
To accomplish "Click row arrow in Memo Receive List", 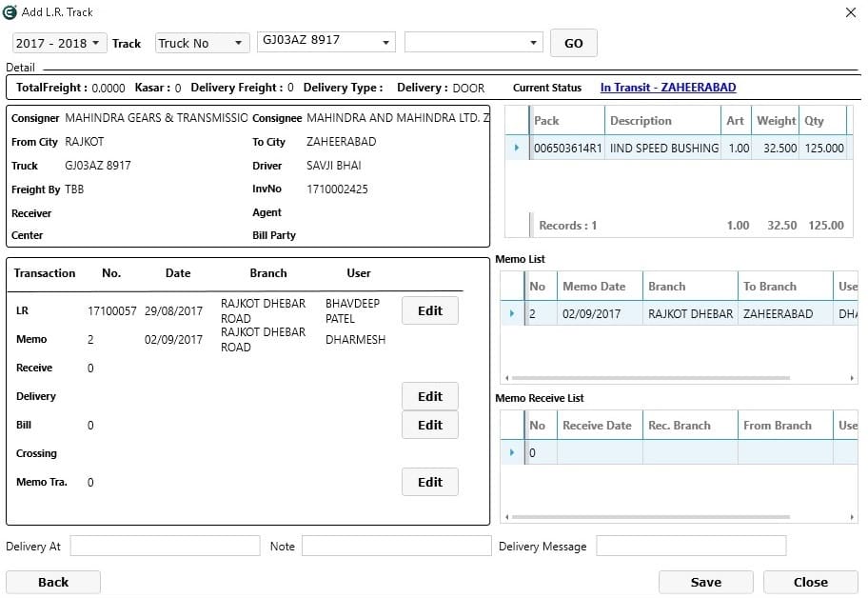I will [512, 452].
